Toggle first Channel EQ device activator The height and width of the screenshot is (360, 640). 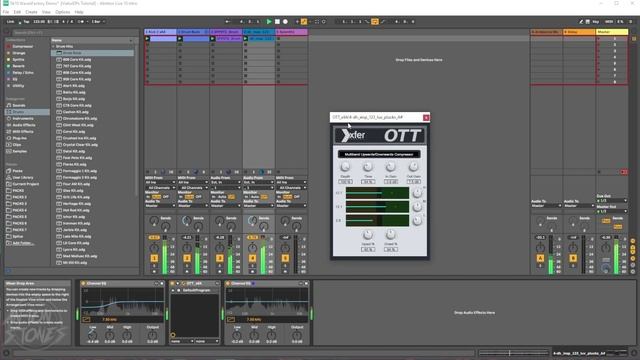[83, 283]
